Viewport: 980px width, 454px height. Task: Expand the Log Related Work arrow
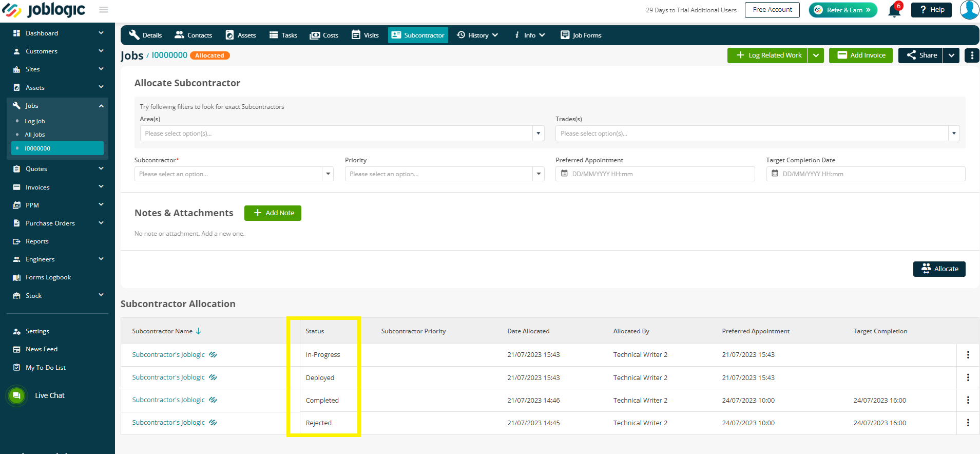816,55
